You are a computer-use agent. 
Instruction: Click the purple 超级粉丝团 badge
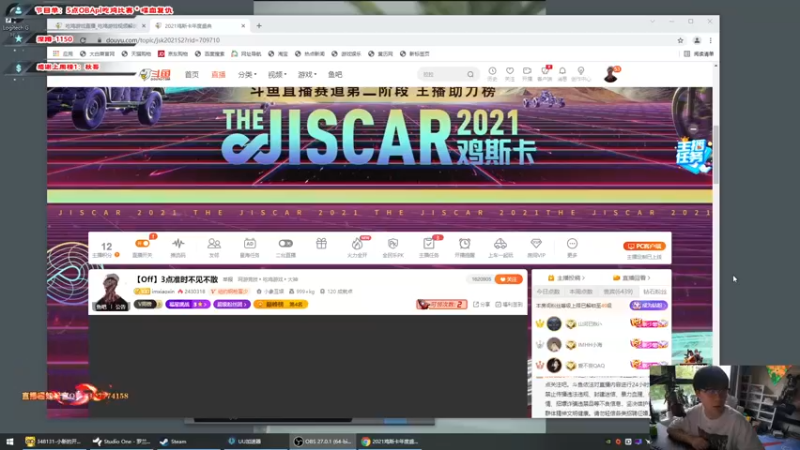pyautogui.click(x=232, y=305)
